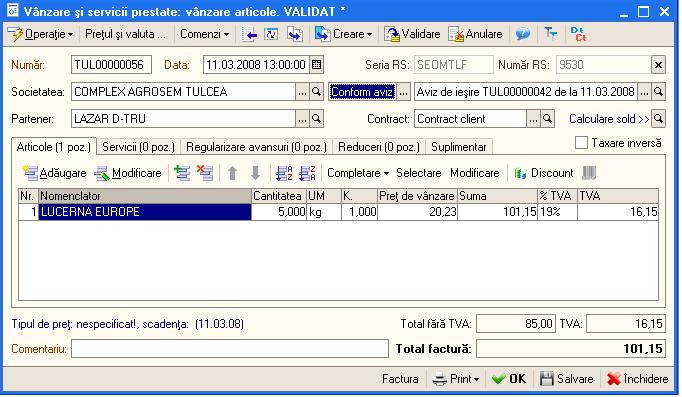Image resolution: width=682 pixels, height=397 pixels.
Task: Click the Comentariu input field
Action: [230, 349]
